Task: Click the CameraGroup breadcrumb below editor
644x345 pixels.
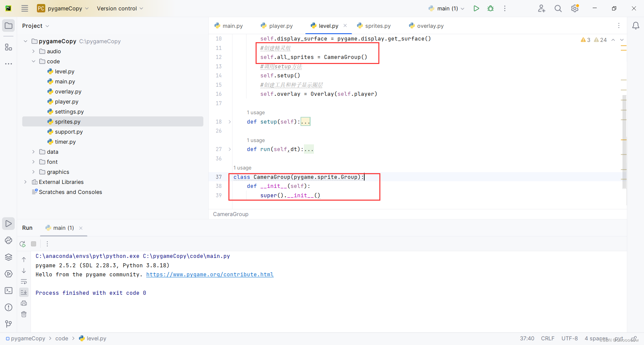Action: [x=231, y=214]
